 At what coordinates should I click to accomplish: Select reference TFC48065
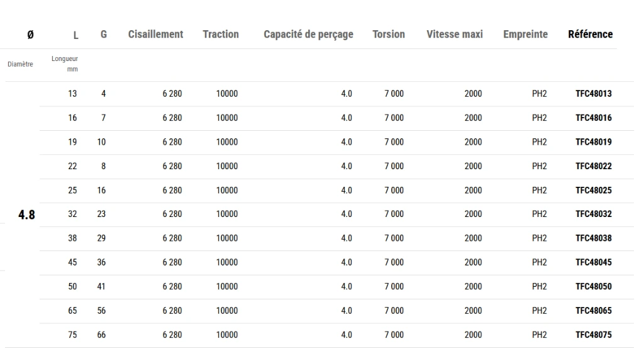pos(594,311)
